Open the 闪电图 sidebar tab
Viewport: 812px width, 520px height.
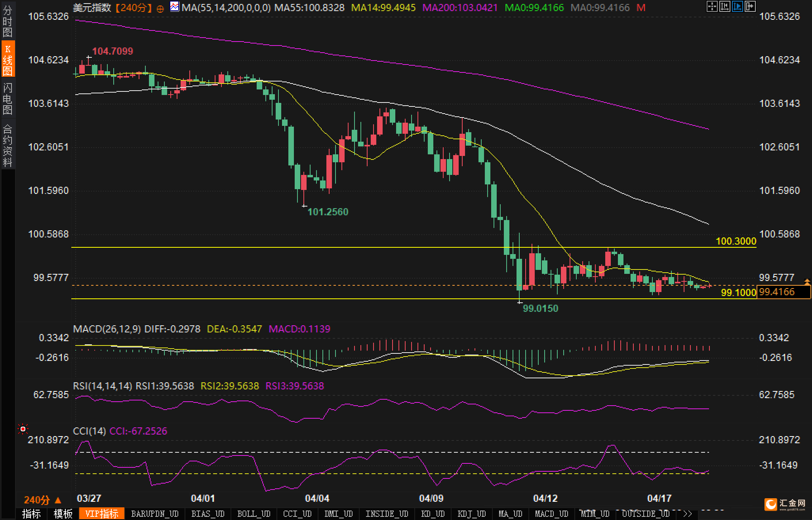8,99
